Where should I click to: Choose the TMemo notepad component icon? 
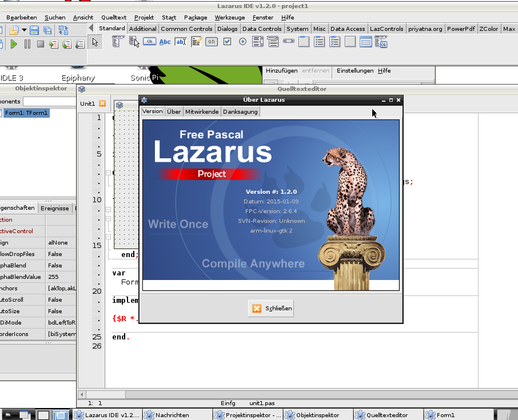[x=196, y=41]
